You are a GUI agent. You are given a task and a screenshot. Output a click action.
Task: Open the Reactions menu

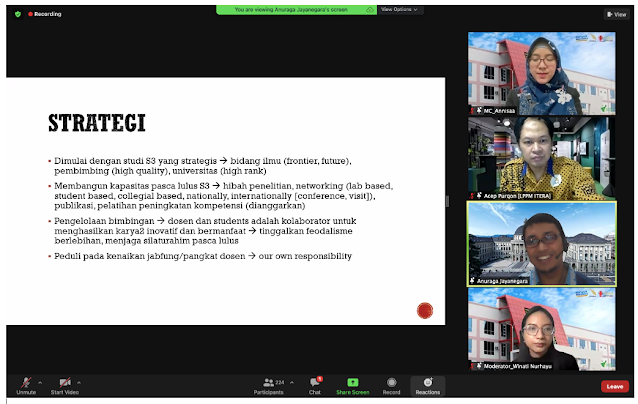click(428, 386)
